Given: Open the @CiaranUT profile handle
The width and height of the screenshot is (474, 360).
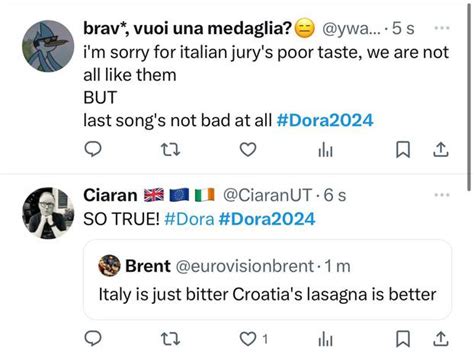Looking at the screenshot, I should coord(267,195).
